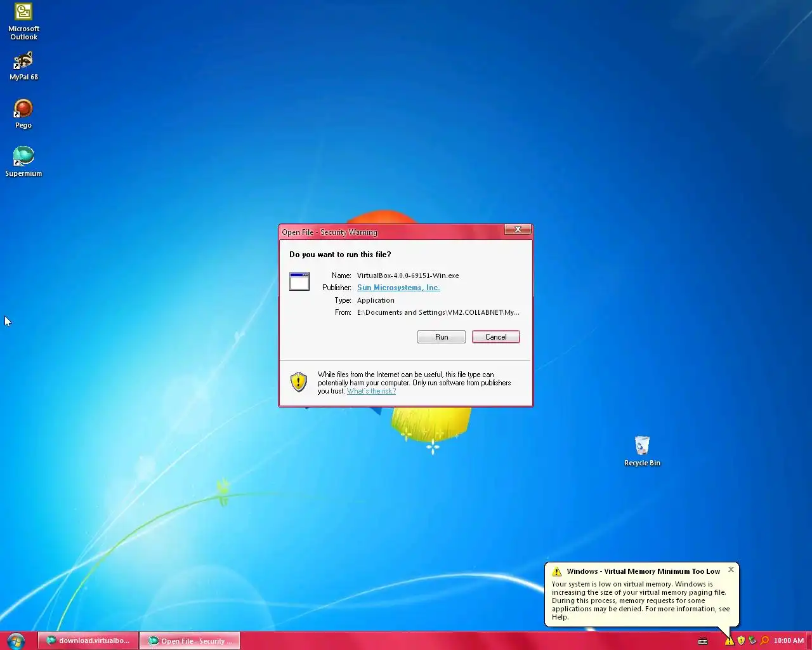Click the Open File - Security Warning title bar
This screenshot has height=650, width=812.
[x=392, y=232]
